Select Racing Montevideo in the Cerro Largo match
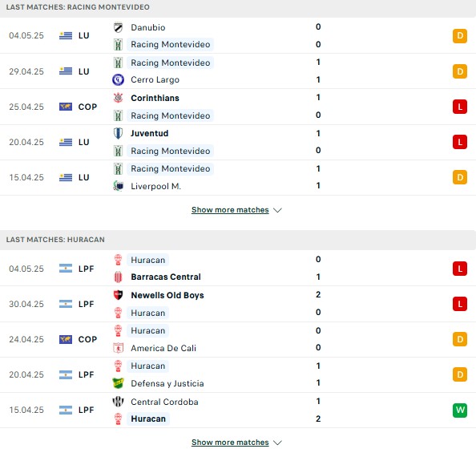Viewport: 476px width, 457px height. 171,63
